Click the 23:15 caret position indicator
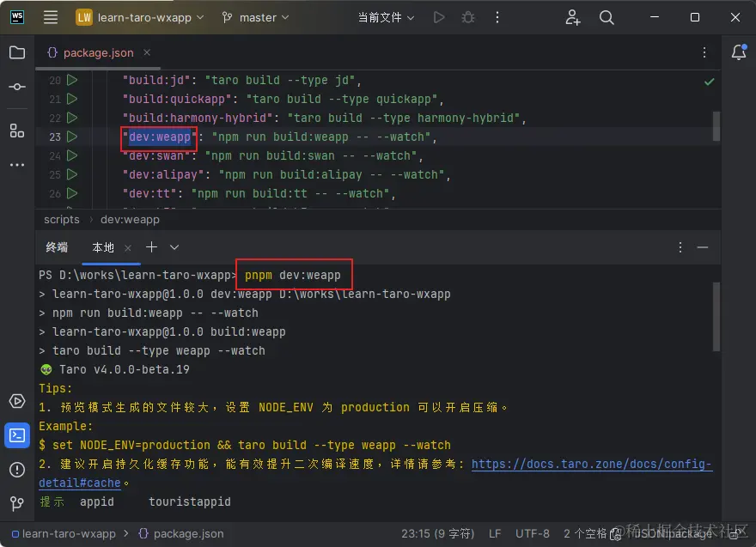This screenshot has height=547, width=756. [438, 533]
